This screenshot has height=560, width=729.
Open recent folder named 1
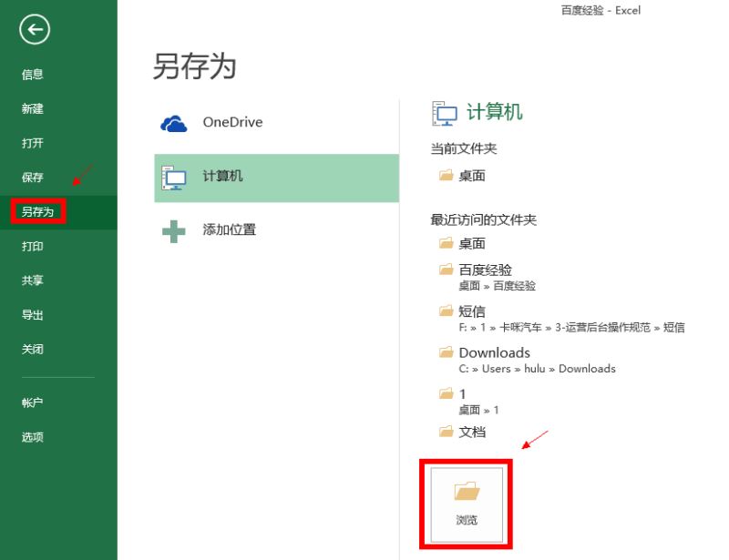(463, 394)
